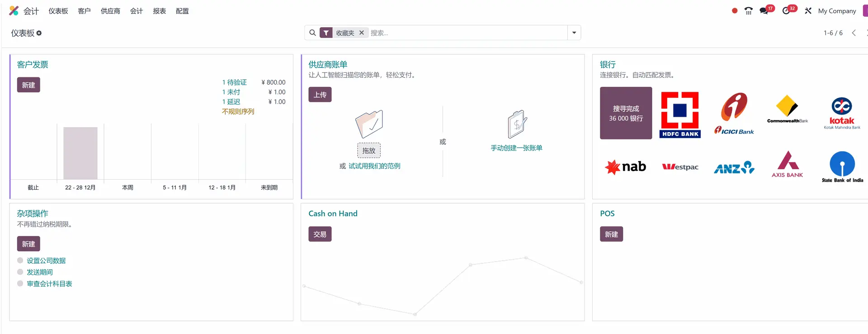
Task: Open 设置公司数据 step
Action: coord(46,261)
